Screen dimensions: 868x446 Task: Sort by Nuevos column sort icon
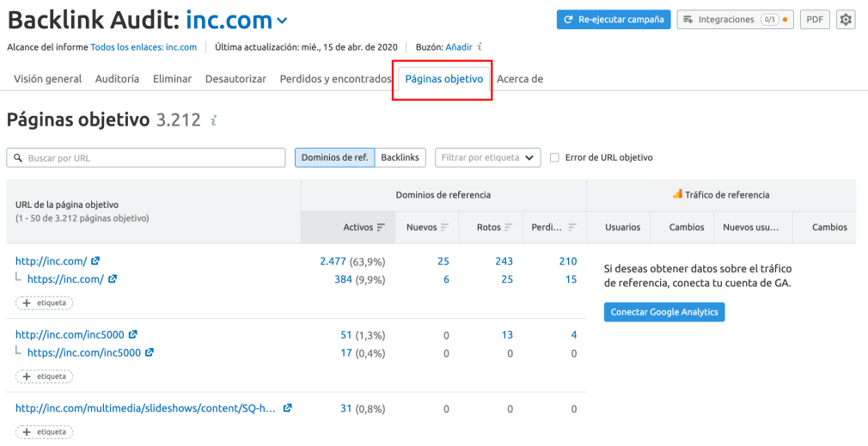coord(445,227)
